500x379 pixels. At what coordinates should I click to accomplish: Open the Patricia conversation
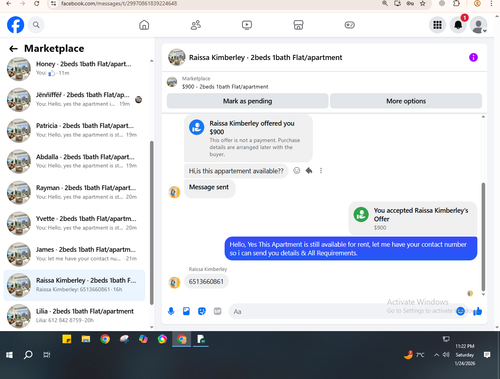pos(74,130)
